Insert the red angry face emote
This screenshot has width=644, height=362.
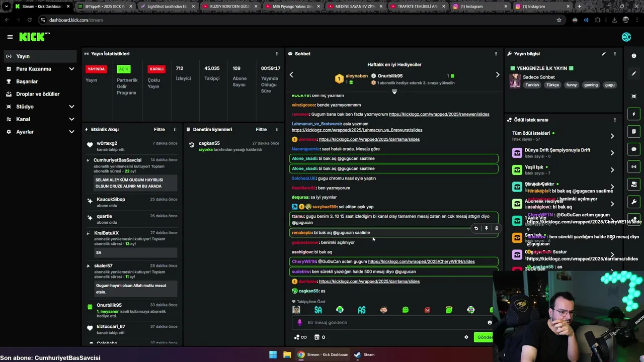[427, 310]
